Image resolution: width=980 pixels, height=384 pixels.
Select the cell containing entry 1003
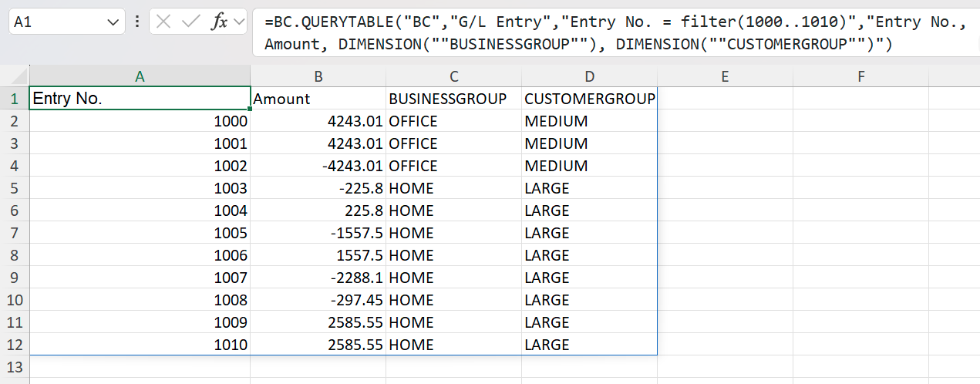click(140, 188)
